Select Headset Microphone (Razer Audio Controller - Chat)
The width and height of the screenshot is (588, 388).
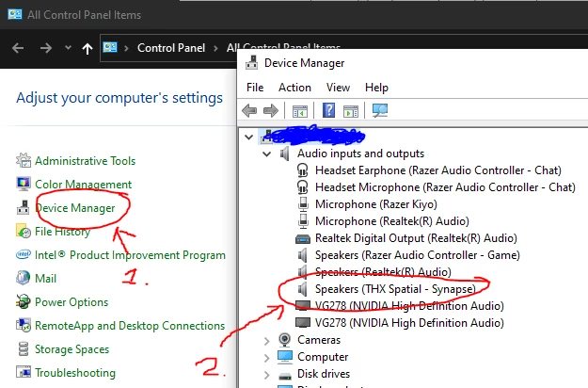[446, 187]
